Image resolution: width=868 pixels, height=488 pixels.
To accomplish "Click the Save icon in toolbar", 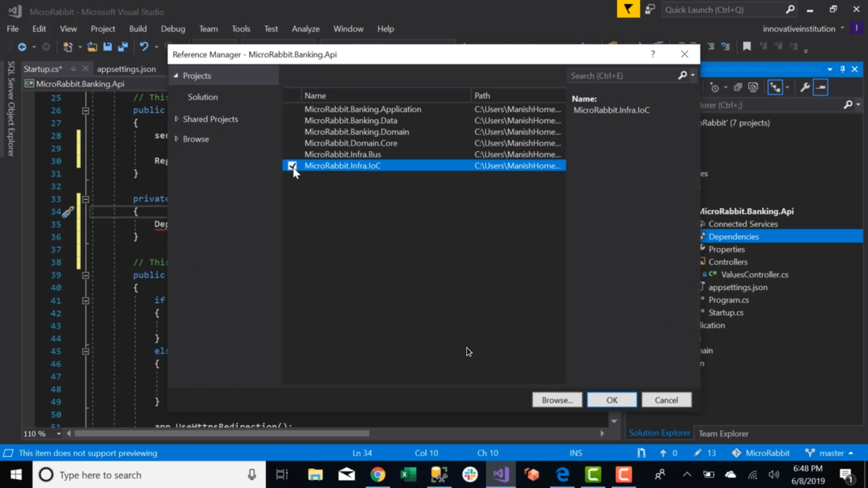I will pyautogui.click(x=108, y=47).
